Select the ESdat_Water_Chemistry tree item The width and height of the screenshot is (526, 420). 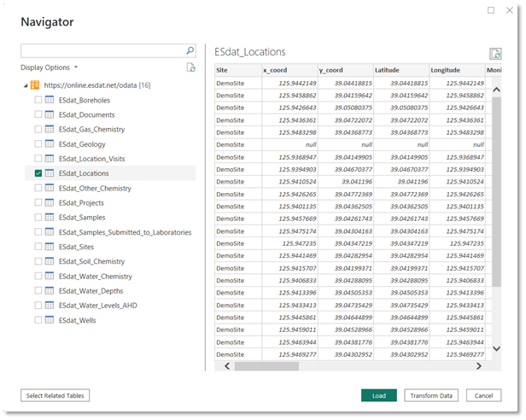(x=96, y=276)
